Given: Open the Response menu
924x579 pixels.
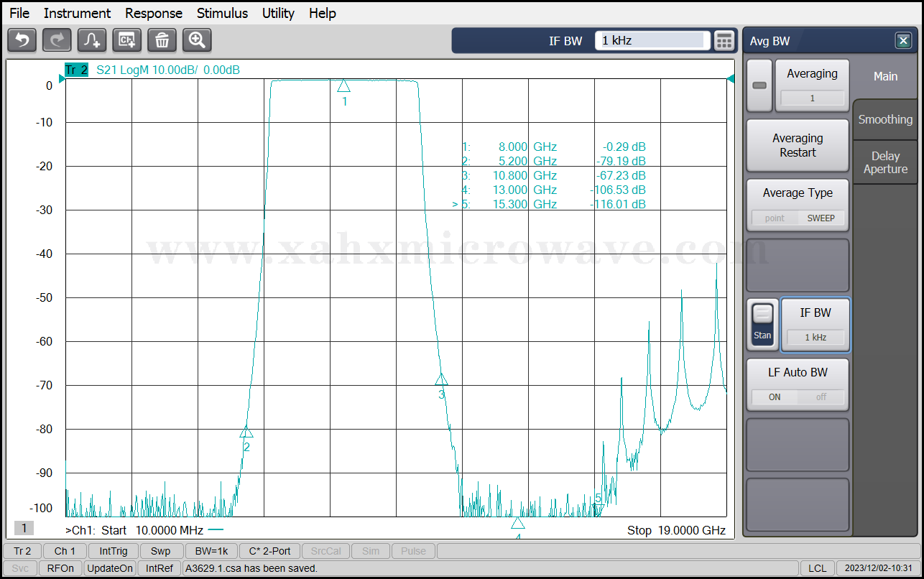Looking at the screenshot, I should click(x=154, y=13).
